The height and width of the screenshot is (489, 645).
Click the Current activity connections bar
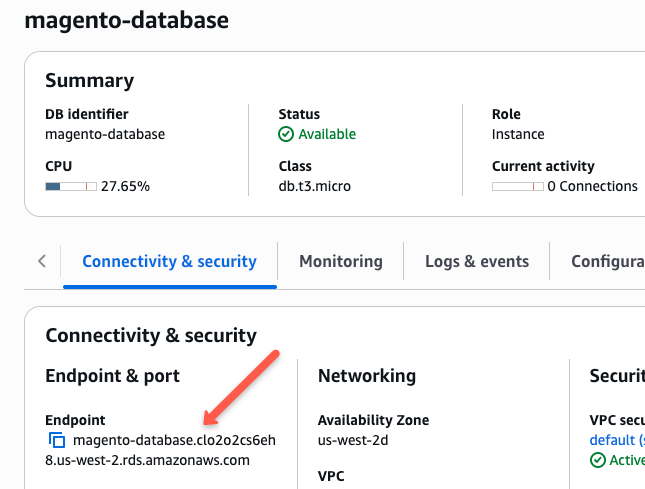pyautogui.click(x=517, y=186)
